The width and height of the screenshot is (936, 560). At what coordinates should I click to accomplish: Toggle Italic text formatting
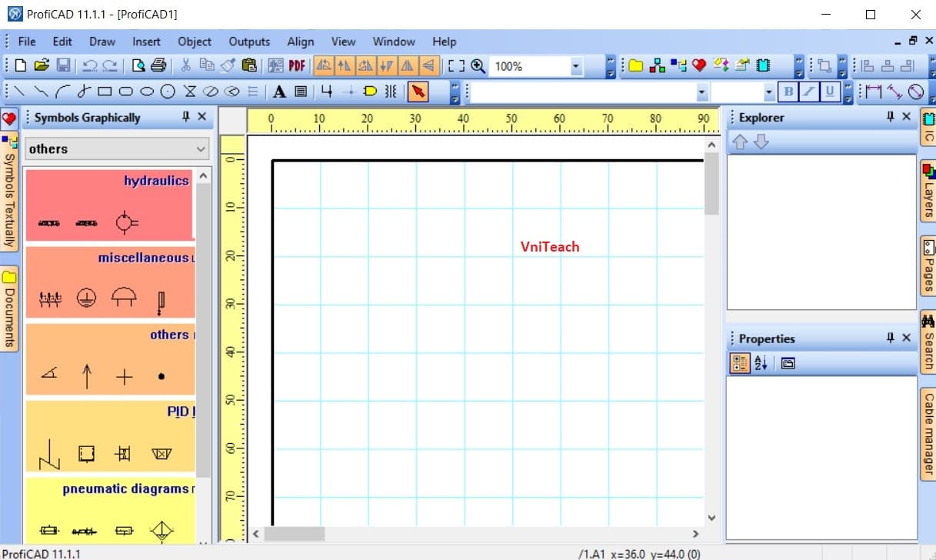(x=810, y=91)
